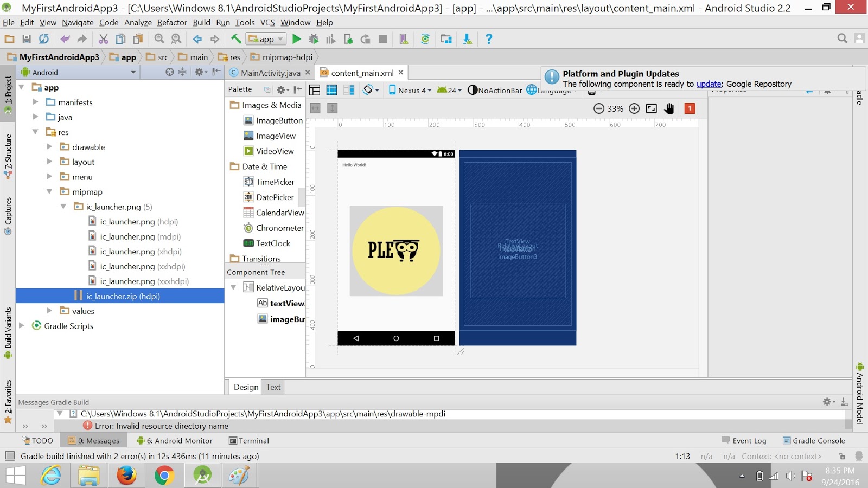Toggle the Android Model tool window
Viewport: 868px width, 488px height.
click(x=860, y=393)
